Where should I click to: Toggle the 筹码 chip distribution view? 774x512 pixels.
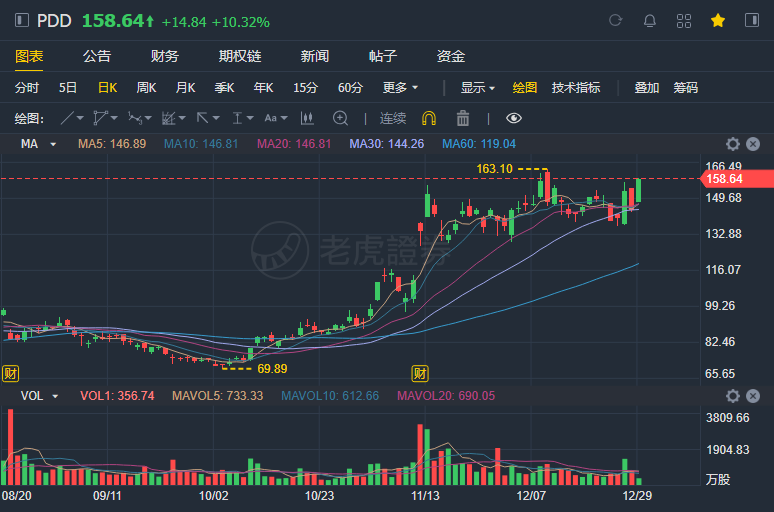(686, 88)
